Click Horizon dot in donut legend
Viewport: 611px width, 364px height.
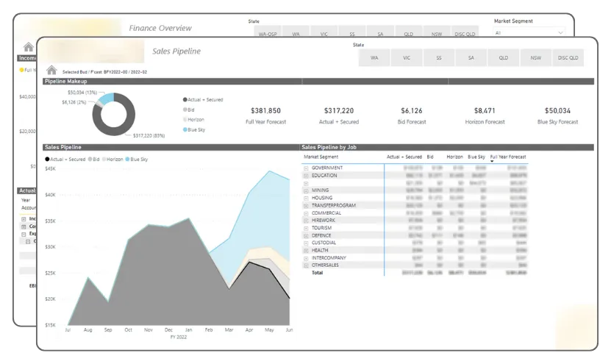click(185, 120)
